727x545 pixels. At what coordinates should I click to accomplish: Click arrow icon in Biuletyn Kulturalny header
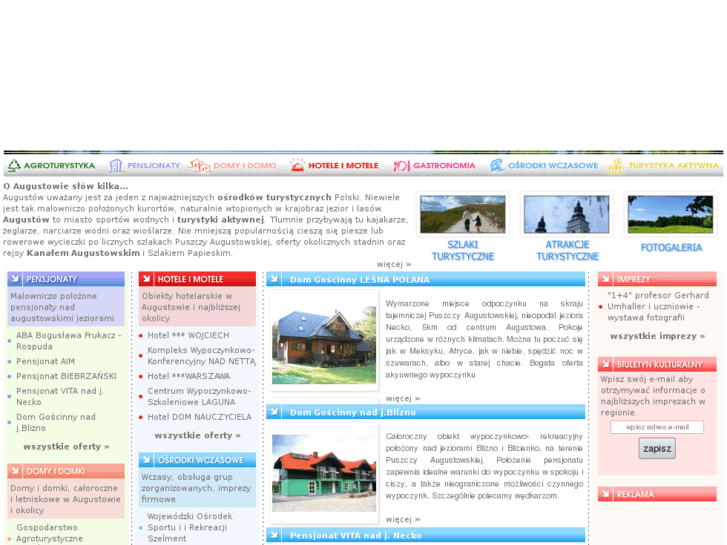[606, 364]
